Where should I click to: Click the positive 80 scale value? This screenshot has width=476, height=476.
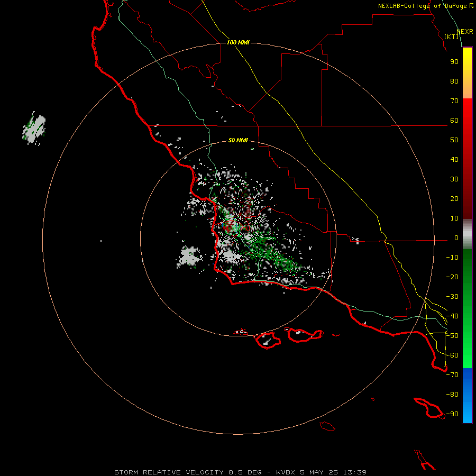(454, 81)
